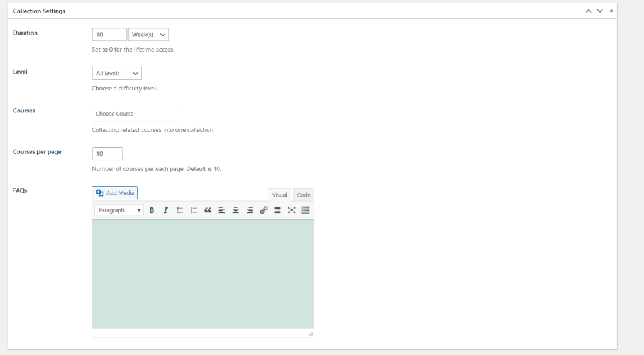
Task: Click the Choose Course field
Action: (136, 114)
